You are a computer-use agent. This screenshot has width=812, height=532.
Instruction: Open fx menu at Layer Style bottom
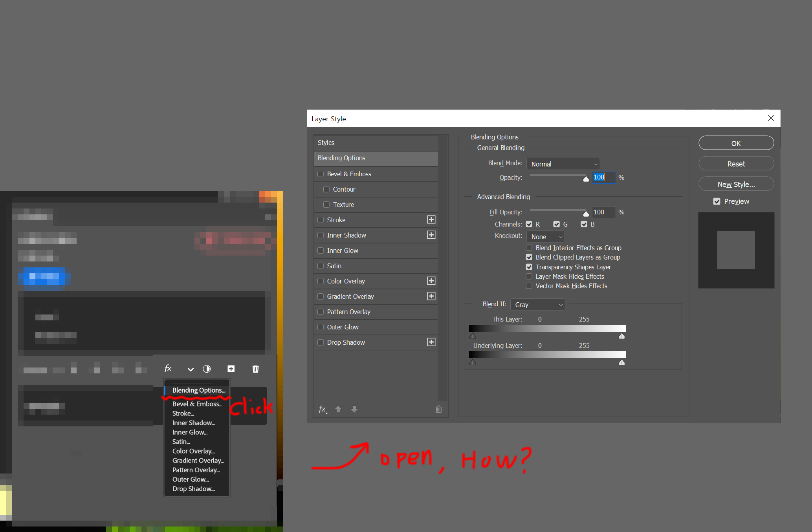pyautogui.click(x=323, y=409)
